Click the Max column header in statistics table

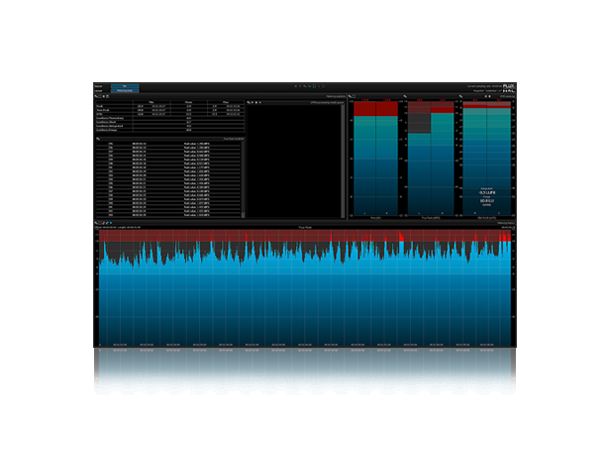pos(226,102)
